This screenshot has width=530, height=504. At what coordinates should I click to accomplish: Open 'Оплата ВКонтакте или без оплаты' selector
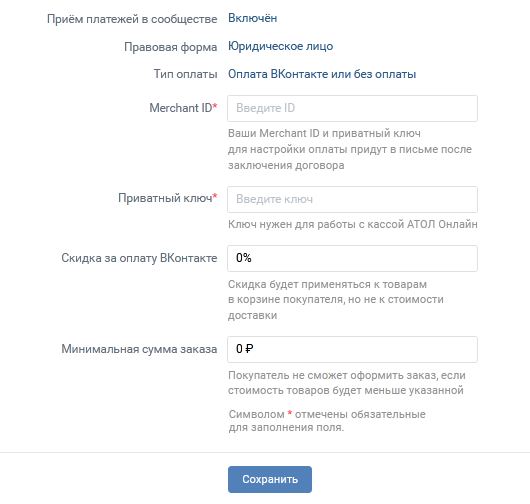click(322, 74)
